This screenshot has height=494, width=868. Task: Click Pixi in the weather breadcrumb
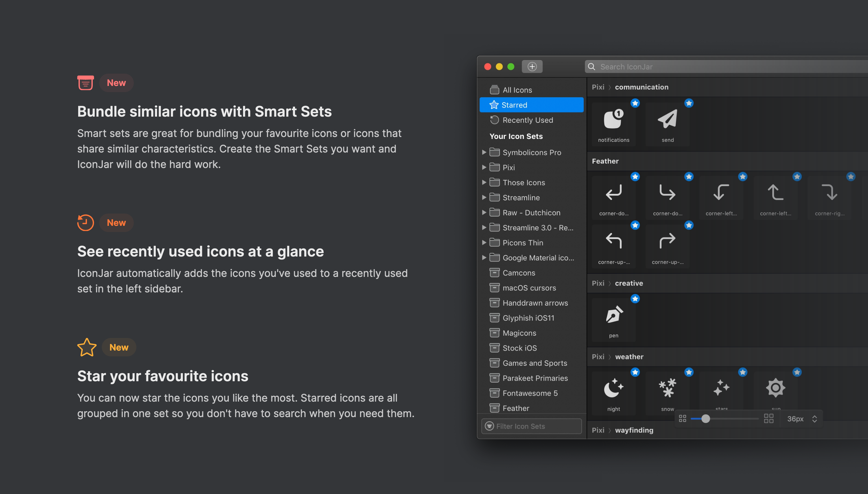point(598,357)
